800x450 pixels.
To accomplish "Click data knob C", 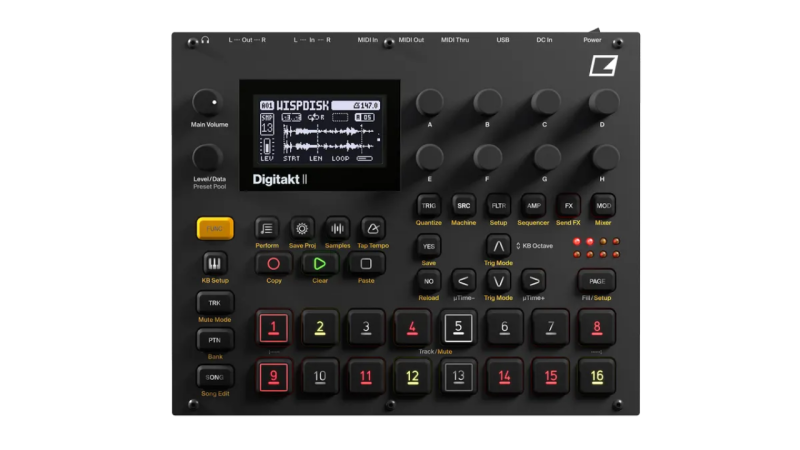I will point(545,102).
